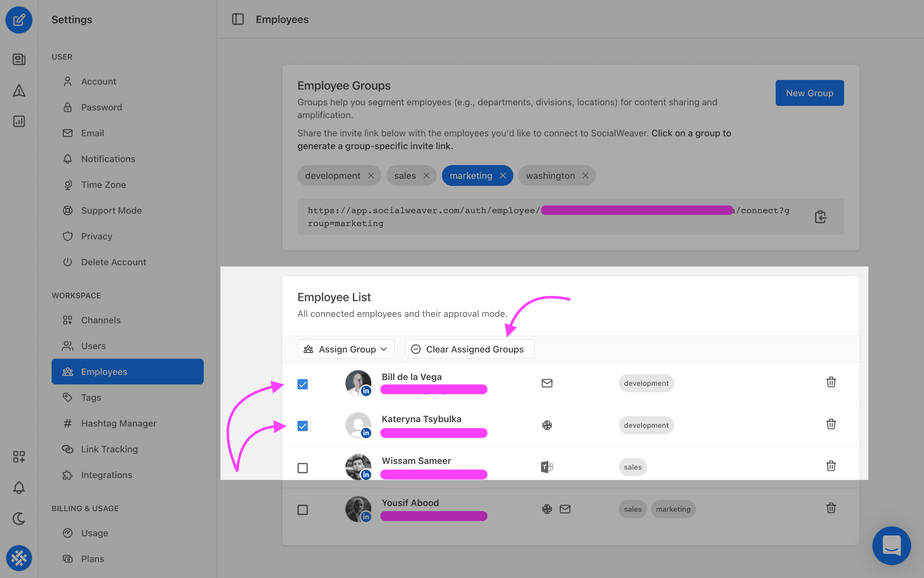This screenshot has height=578, width=924.
Task: Toggle the sidebar panel icon beside Employees
Action: 238,19
